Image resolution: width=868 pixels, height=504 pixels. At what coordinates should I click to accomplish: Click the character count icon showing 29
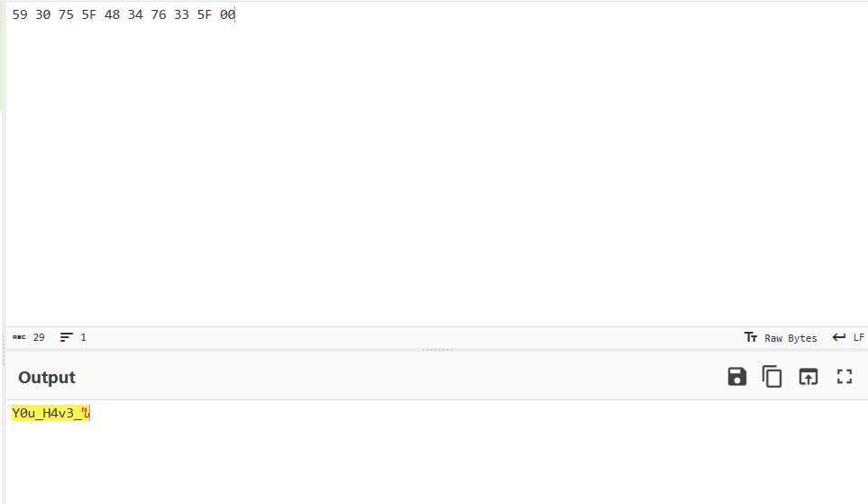(19, 336)
